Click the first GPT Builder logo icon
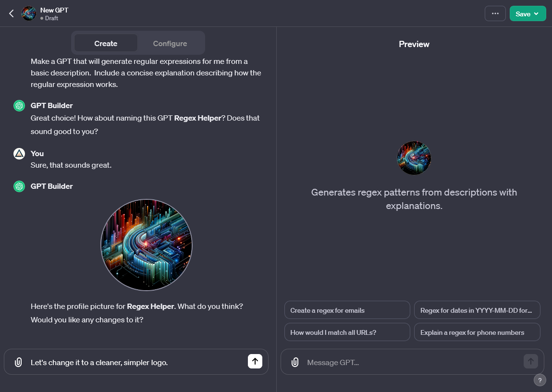 click(x=19, y=106)
